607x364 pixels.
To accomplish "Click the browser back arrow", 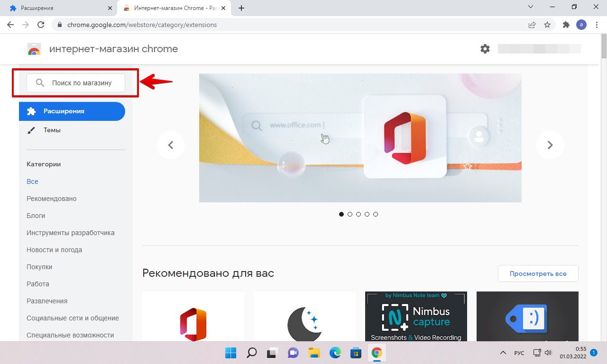I will point(10,25).
